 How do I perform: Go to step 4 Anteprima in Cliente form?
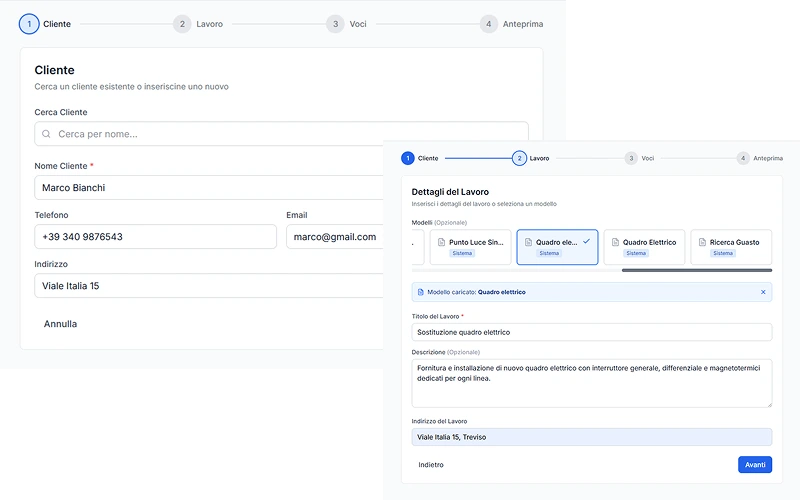(488, 24)
